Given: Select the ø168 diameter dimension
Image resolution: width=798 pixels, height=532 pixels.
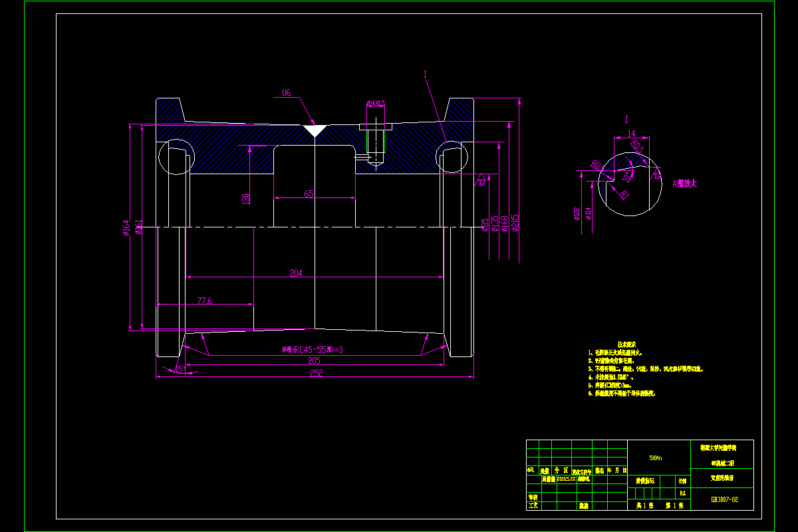Looking at the screenshot, I should [505, 223].
